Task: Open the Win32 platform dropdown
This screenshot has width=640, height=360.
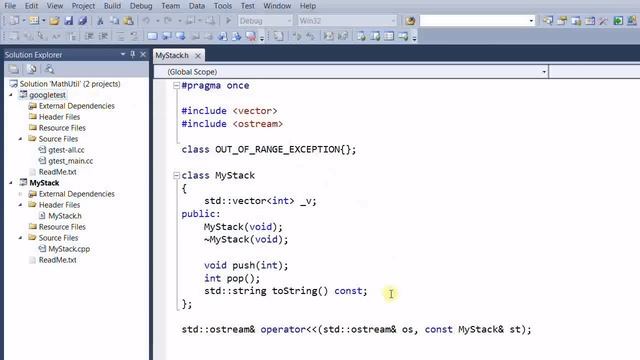Action: tap(393, 20)
